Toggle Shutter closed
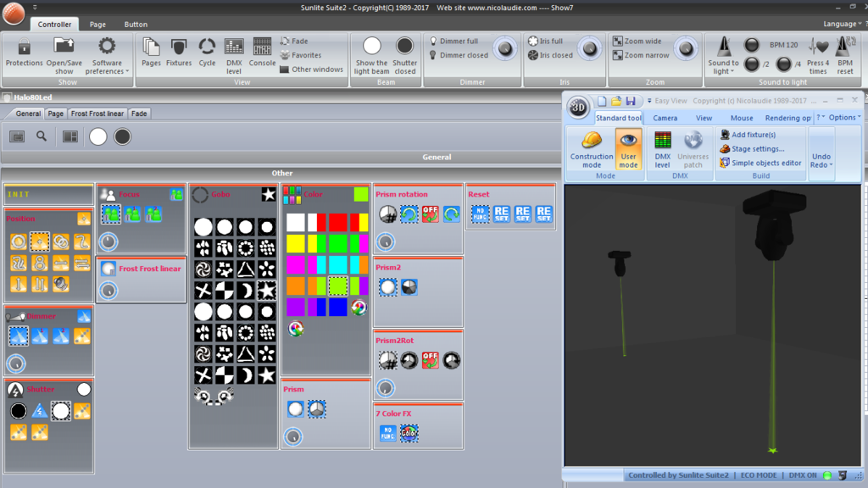Screen dimensions: 868x488 (404, 55)
